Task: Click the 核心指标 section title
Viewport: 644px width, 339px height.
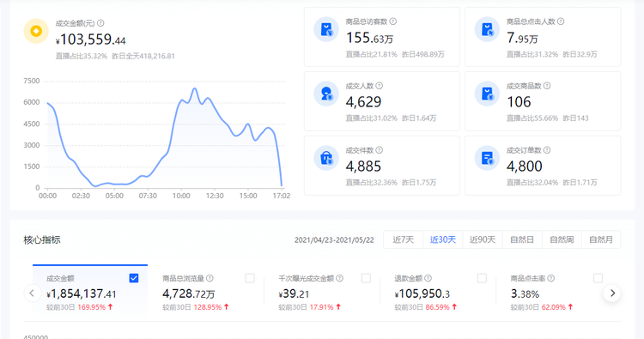Action: [42, 239]
